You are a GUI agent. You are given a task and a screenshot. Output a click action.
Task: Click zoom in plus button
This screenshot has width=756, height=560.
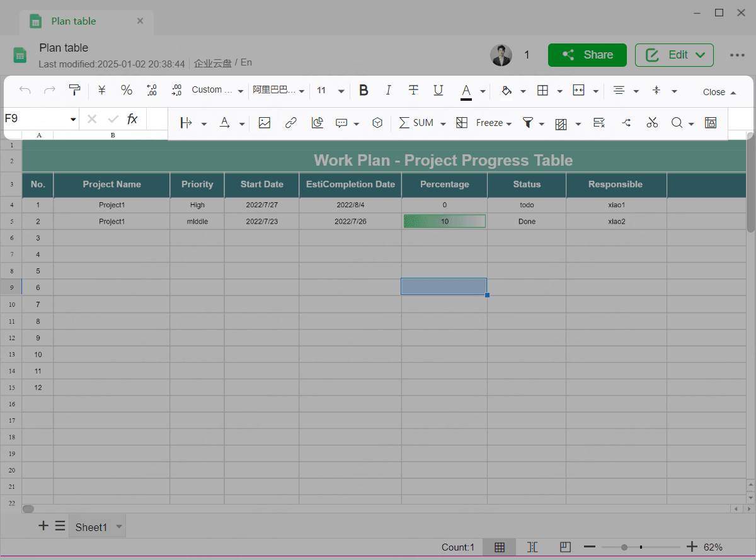point(692,547)
